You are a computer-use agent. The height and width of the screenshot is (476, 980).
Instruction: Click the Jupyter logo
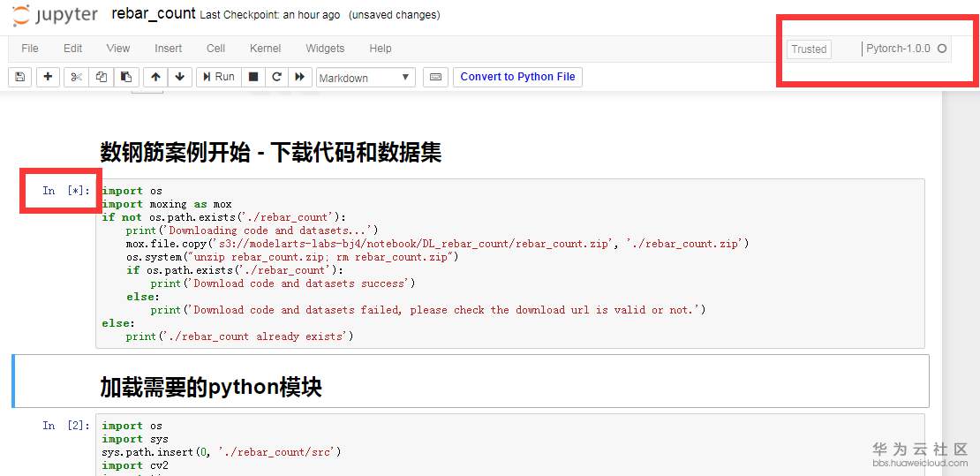pyautogui.click(x=57, y=15)
